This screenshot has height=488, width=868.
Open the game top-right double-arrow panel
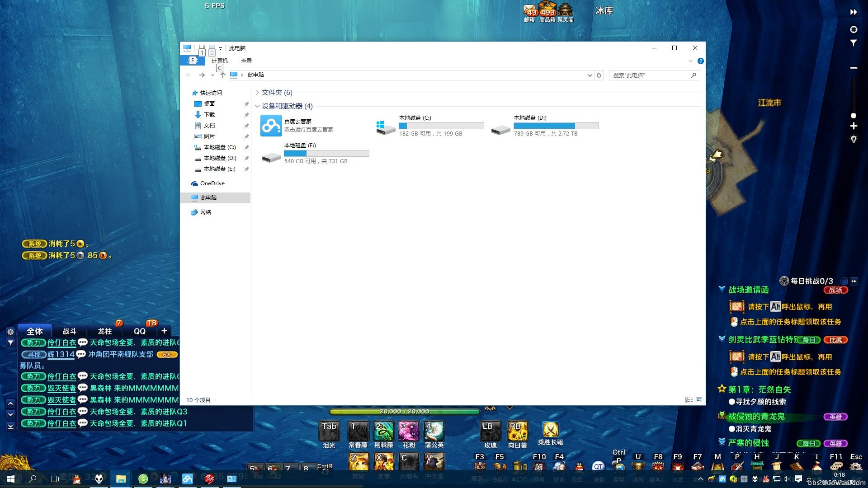854,12
